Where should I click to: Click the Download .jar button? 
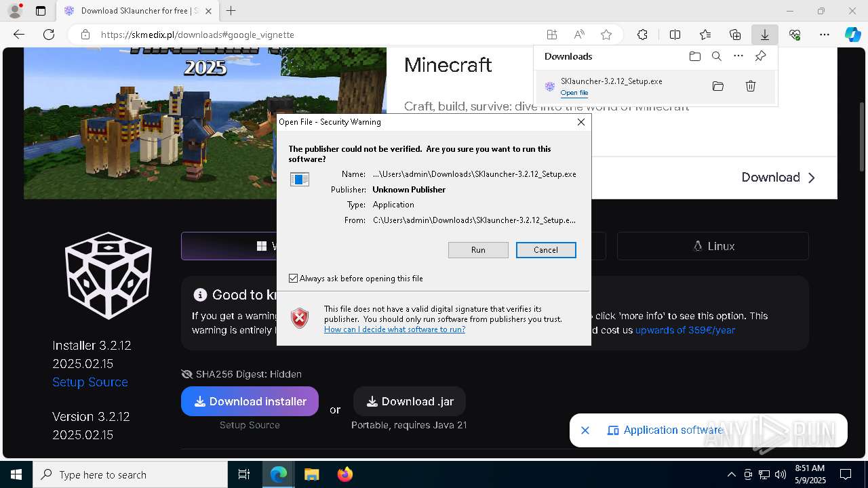click(410, 401)
